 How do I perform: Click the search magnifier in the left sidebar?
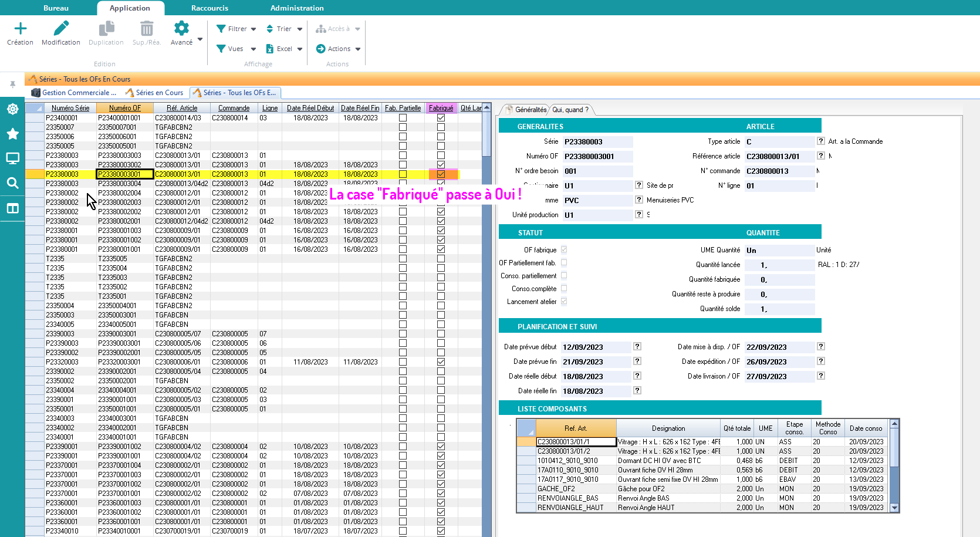[x=12, y=183]
